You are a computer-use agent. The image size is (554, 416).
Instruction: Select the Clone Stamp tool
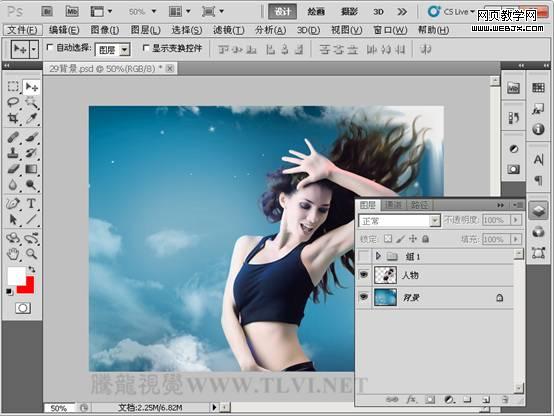pyautogui.click(x=13, y=153)
